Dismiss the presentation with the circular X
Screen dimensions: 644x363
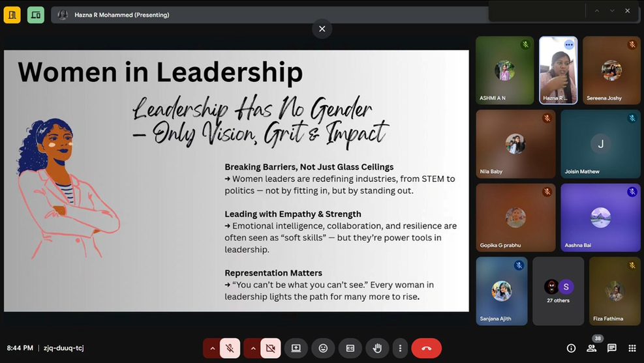tap(322, 29)
